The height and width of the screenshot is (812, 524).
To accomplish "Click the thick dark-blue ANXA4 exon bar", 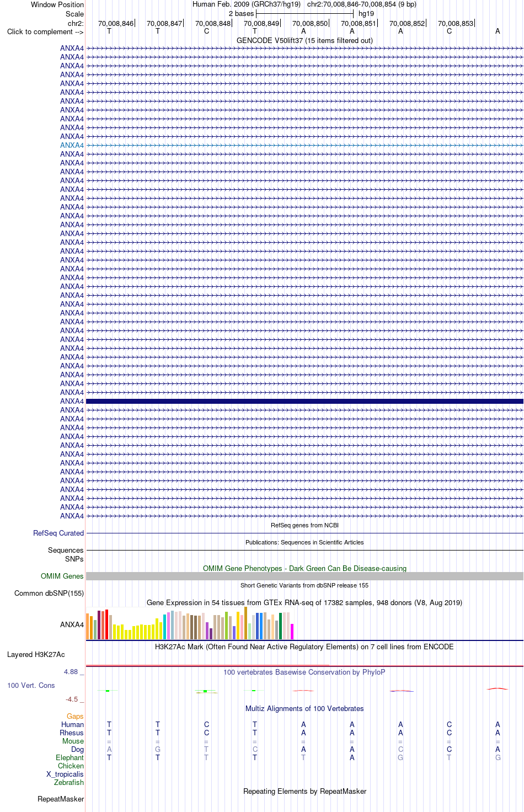I will coord(304,401).
